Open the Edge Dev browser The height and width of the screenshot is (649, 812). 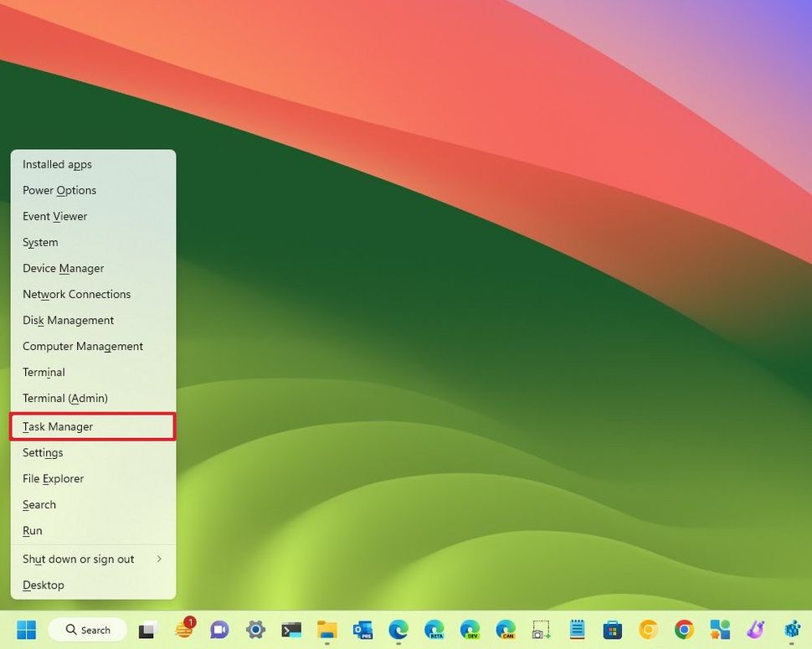click(x=470, y=629)
